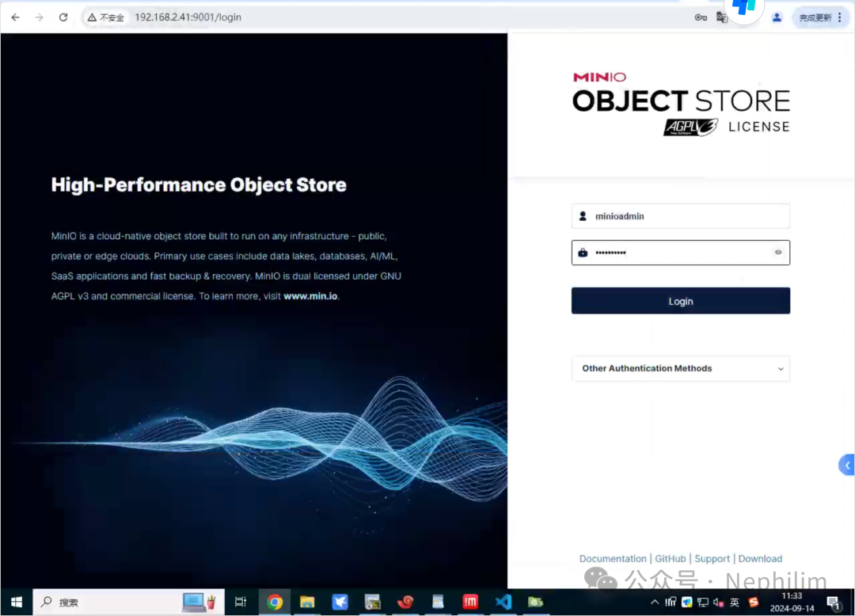Image resolution: width=855 pixels, height=616 pixels.
Task: Click the Login button
Action: [681, 301]
